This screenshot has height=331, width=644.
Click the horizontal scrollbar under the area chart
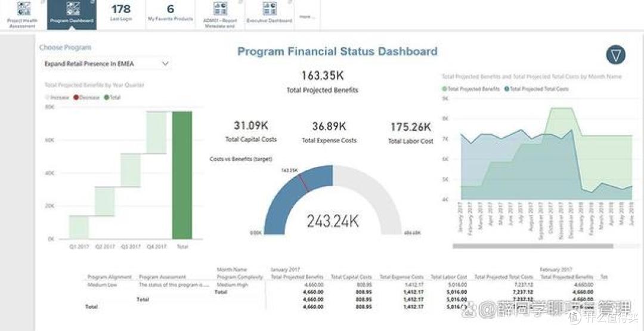(x=532, y=246)
